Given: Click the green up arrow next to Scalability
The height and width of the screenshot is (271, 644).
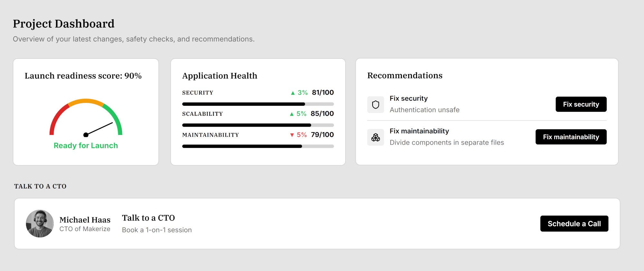Looking at the screenshot, I should point(292,114).
